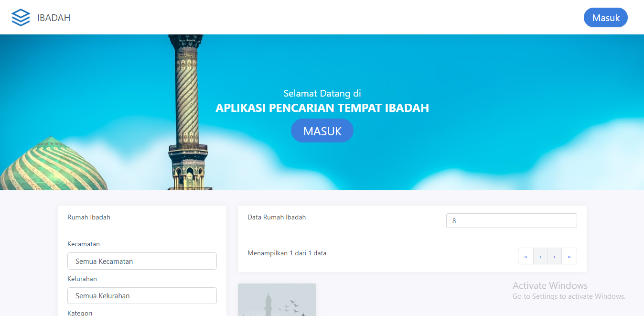Click the single right next-page arrow
Viewport: 644px width, 316px height.
(x=554, y=256)
